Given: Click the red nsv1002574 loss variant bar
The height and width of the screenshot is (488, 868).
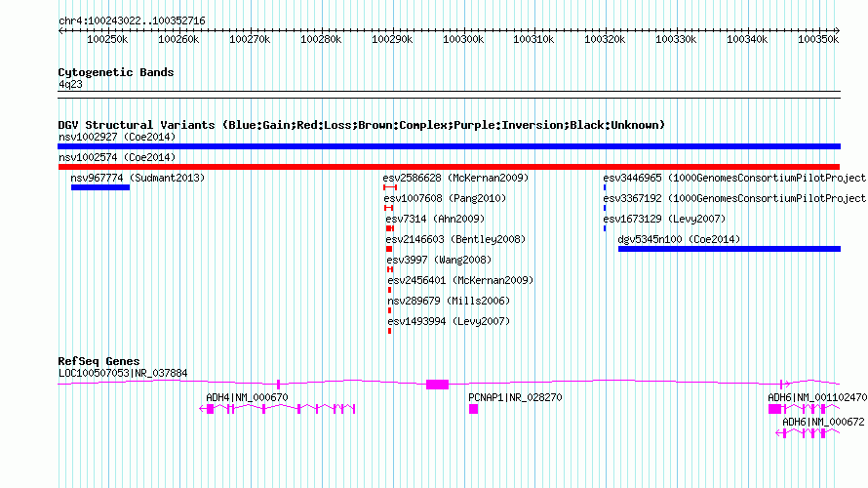Looking at the screenshot, I should (x=449, y=167).
